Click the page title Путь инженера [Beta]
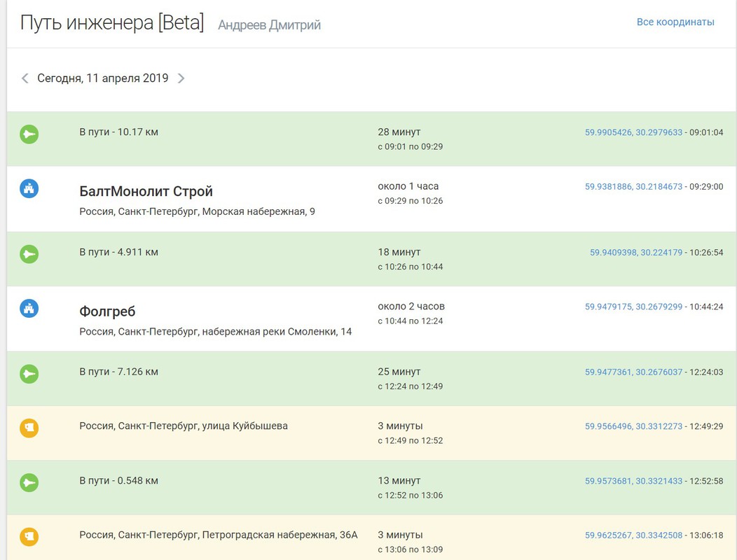Viewport: 737px width, 560px height. coord(112,22)
